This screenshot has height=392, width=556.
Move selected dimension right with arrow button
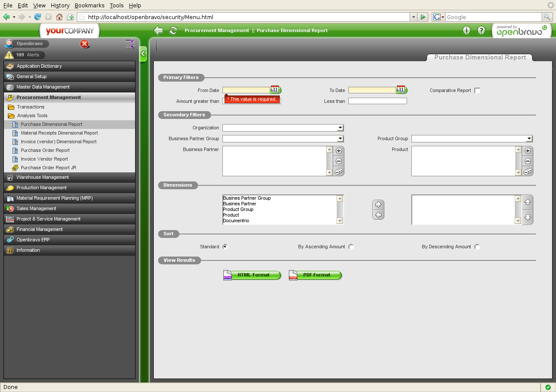click(x=378, y=204)
